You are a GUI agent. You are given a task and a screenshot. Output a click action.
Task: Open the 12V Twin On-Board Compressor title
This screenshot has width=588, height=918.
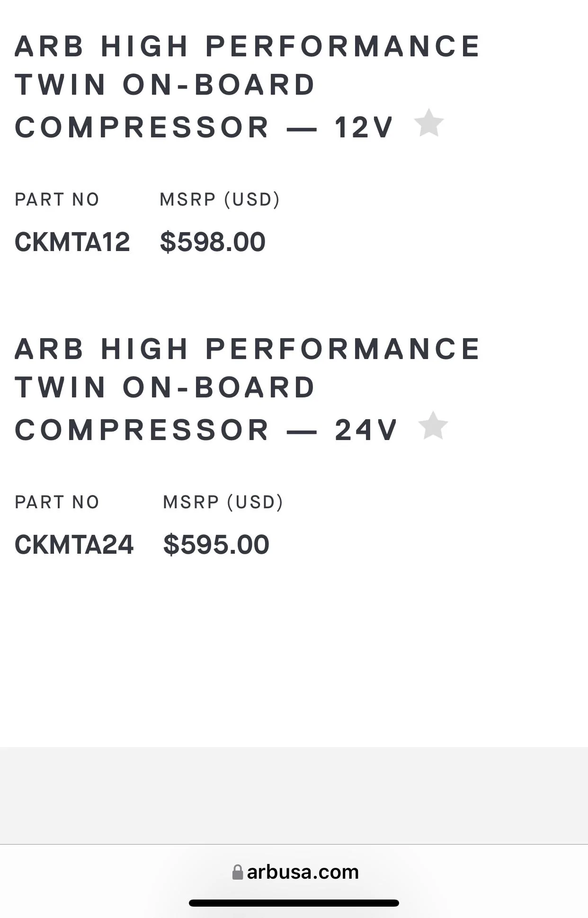click(x=248, y=87)
